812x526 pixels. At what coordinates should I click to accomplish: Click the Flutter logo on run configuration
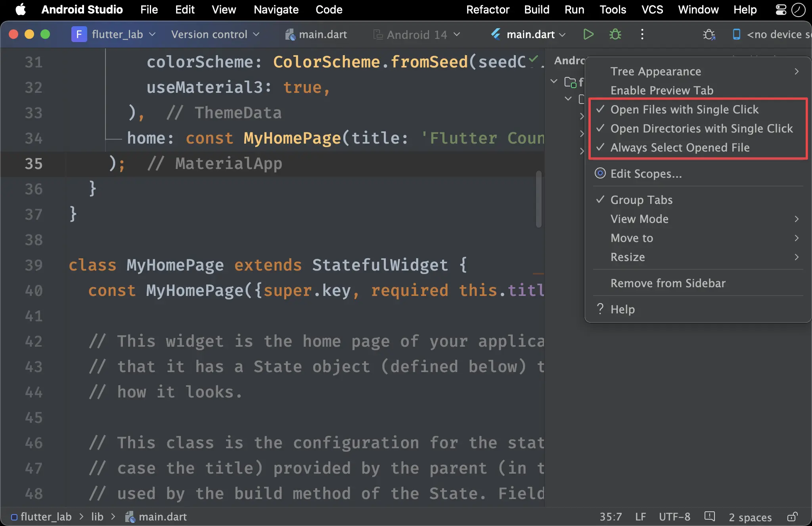pos(496,35)
